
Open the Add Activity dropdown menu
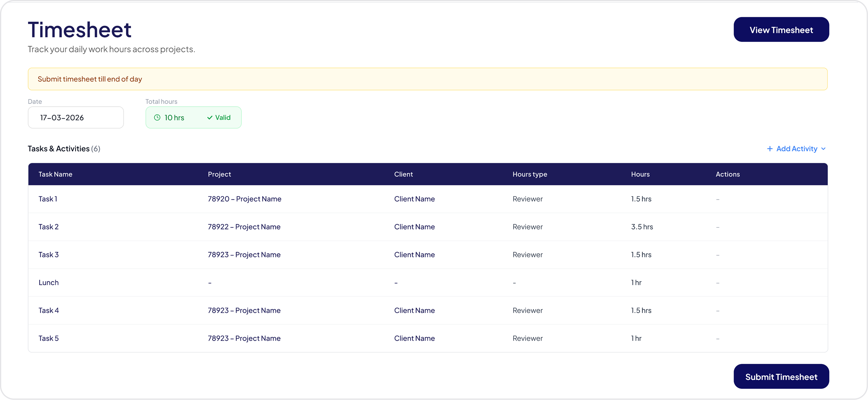pos(797,149)
